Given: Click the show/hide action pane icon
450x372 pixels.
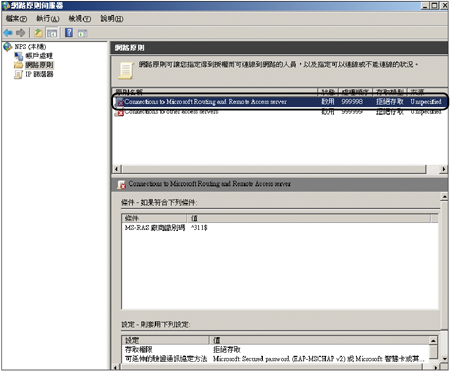Looking at the screenshot, I should coord(82,33).
